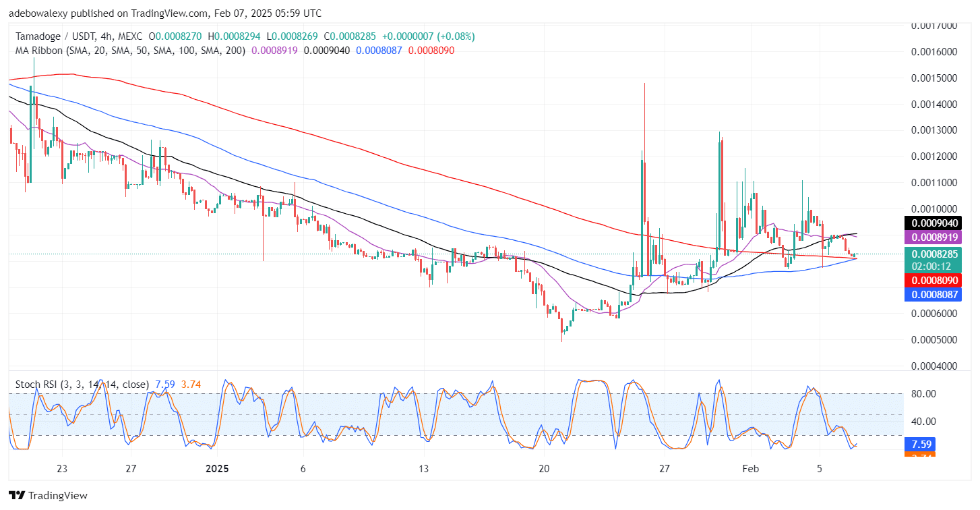Click the Stoch RSI K value 7.59 in legend

pos(165,385)
